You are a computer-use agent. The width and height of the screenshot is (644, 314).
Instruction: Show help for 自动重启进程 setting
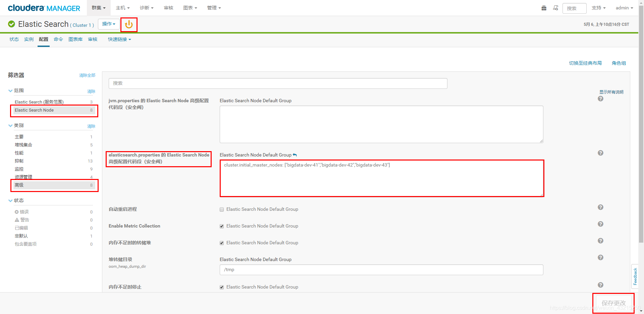click(600, 207)
